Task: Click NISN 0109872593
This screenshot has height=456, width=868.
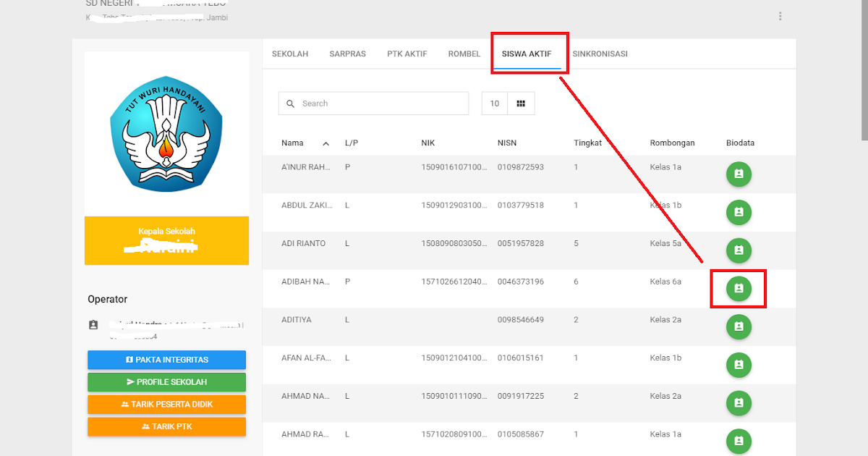Action: 521,167
